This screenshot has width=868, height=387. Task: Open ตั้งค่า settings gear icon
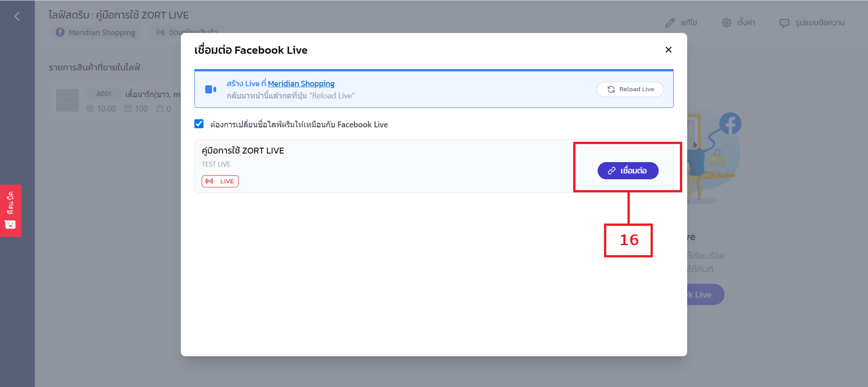pos(726,23)
